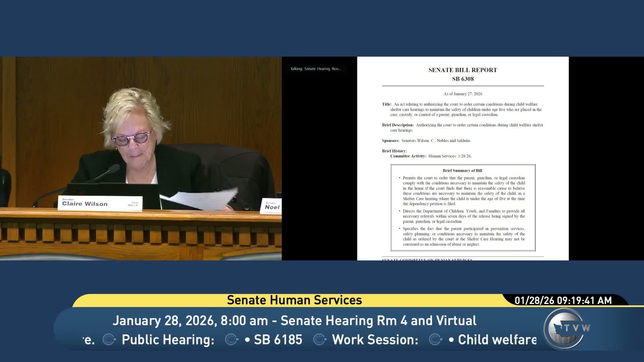Click the Claire Wilson name placard
Screen dimensions: 644x362
pos(100,203)
